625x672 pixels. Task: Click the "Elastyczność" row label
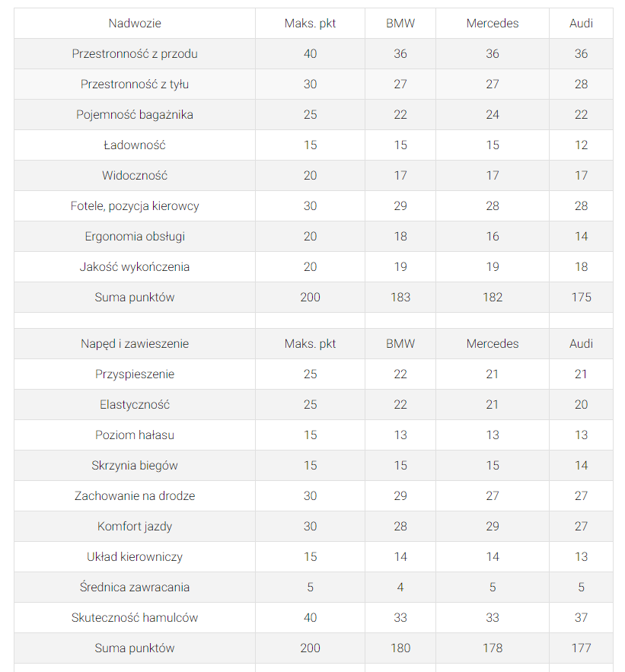135,405
